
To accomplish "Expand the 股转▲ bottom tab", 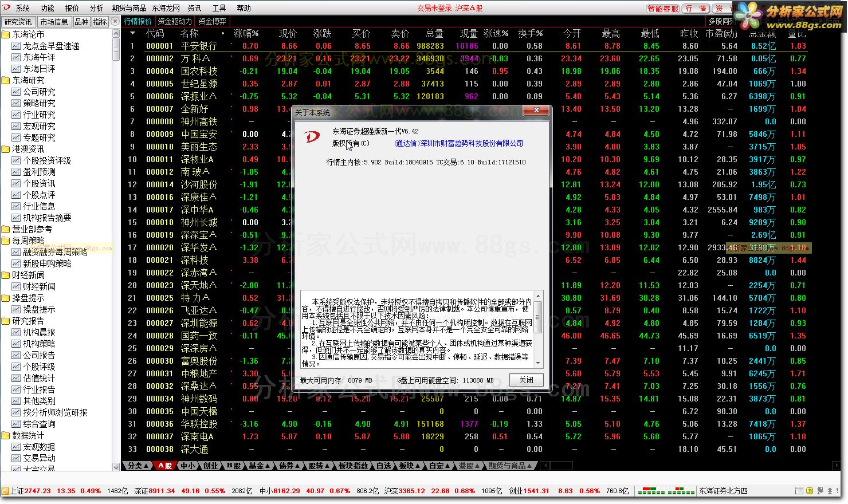I will (319, 466).
